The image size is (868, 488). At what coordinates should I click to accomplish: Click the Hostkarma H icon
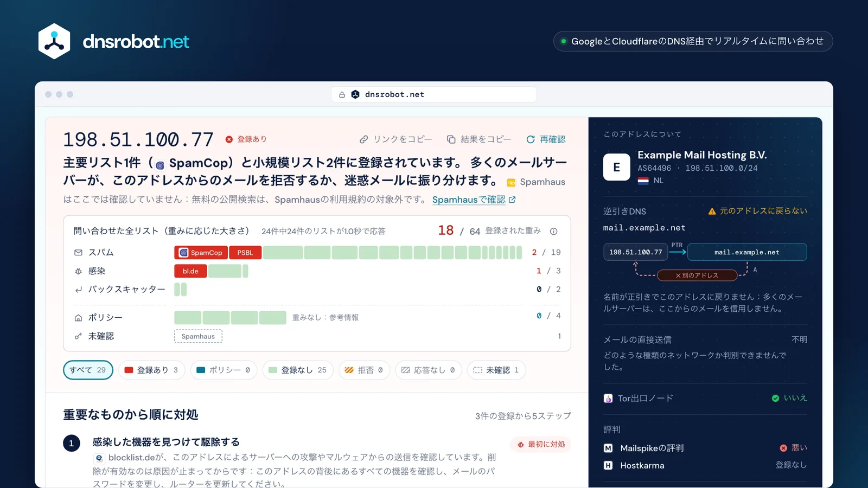(x=608, y=466)
